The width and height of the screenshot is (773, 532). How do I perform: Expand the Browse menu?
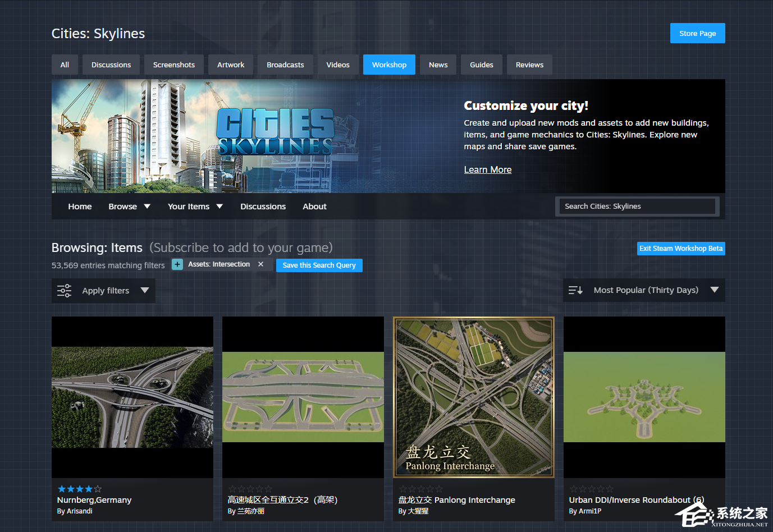click(x=130, y=207)
